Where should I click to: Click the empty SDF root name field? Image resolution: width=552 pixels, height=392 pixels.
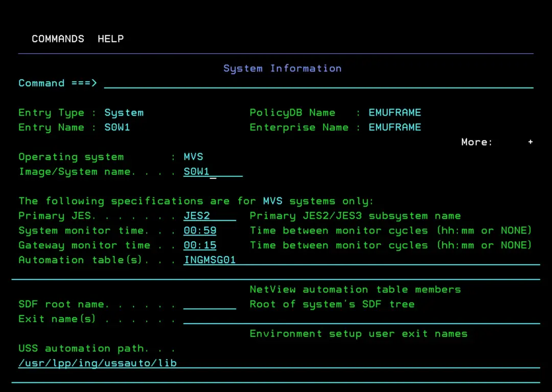coord(210,304)
